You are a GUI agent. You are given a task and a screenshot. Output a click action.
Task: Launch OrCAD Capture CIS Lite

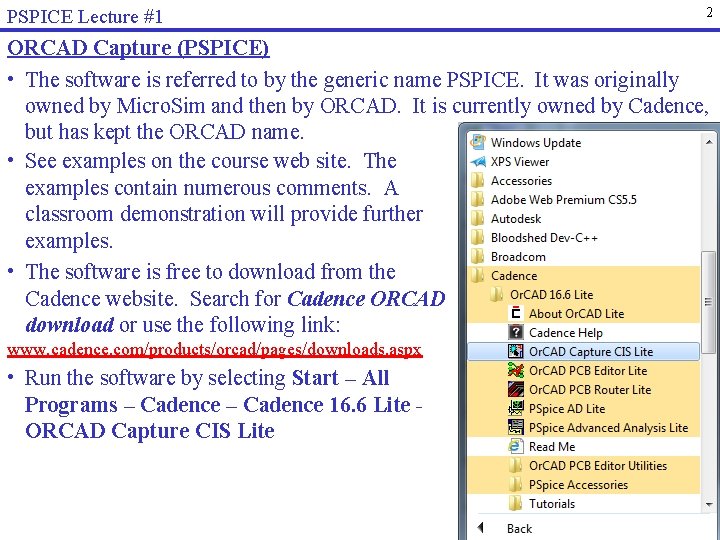(584, 351)
